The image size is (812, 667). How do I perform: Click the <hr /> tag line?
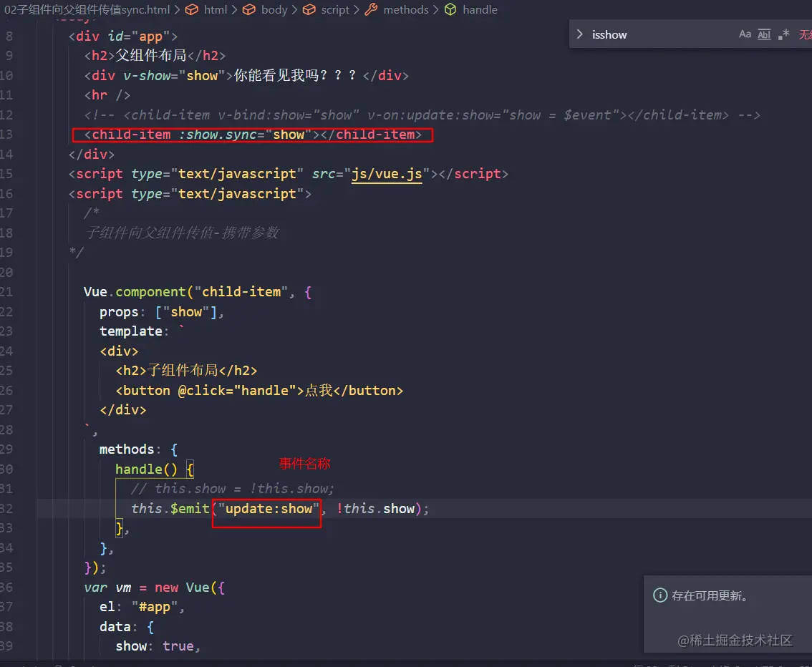[x=107, y=95]
